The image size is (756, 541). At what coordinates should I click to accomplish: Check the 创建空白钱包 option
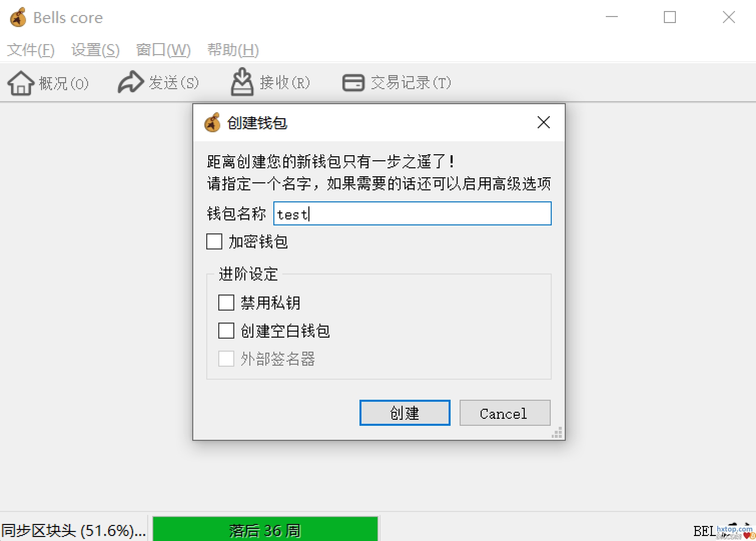pyautogui.click(x=226, y=331)
